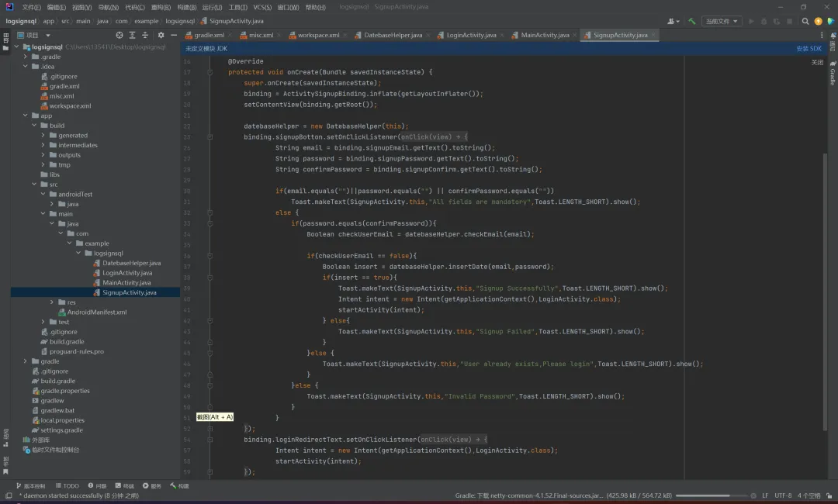The height and width of the screenshot is (504, 838).
Task: Open the 终端 terminal tool button
Action: tap(125, 486)
